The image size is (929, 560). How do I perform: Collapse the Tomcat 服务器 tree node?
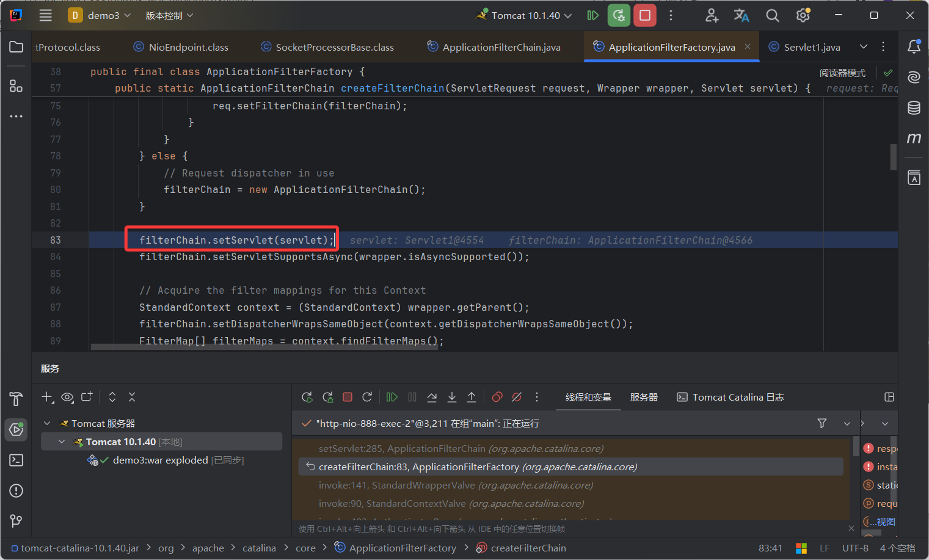coord(47,423)
